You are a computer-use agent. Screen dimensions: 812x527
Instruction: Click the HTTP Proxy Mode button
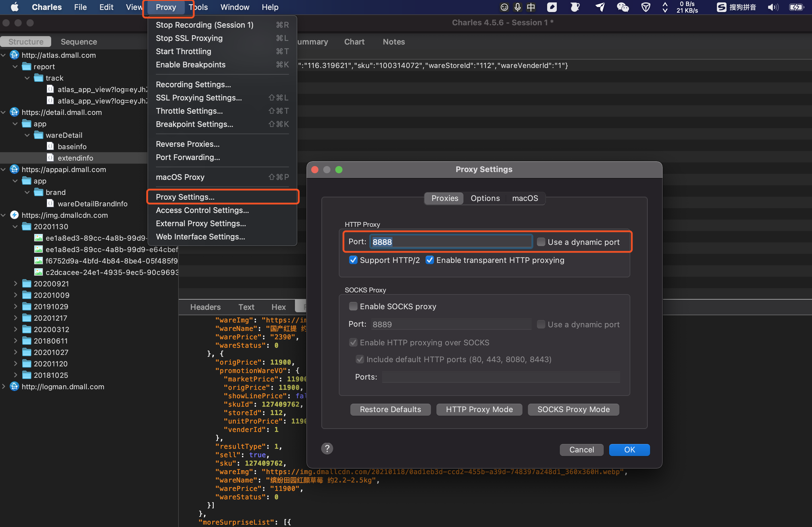tap(479, 409)
